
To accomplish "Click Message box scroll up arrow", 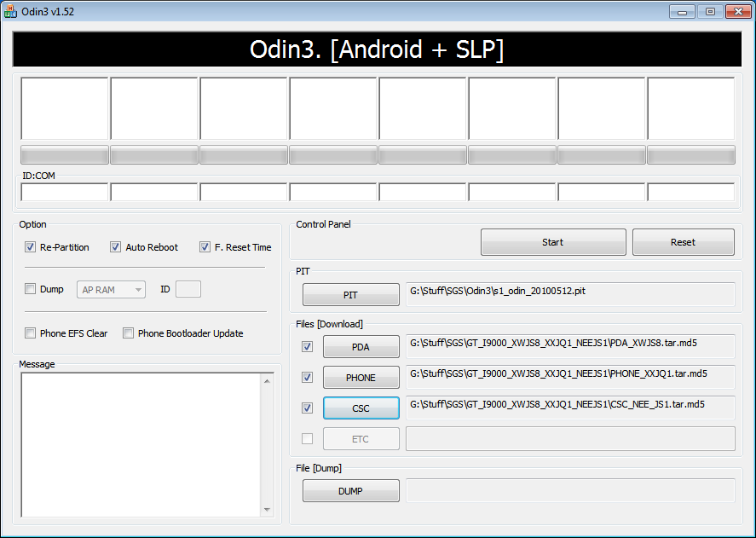I will point(267,381).
